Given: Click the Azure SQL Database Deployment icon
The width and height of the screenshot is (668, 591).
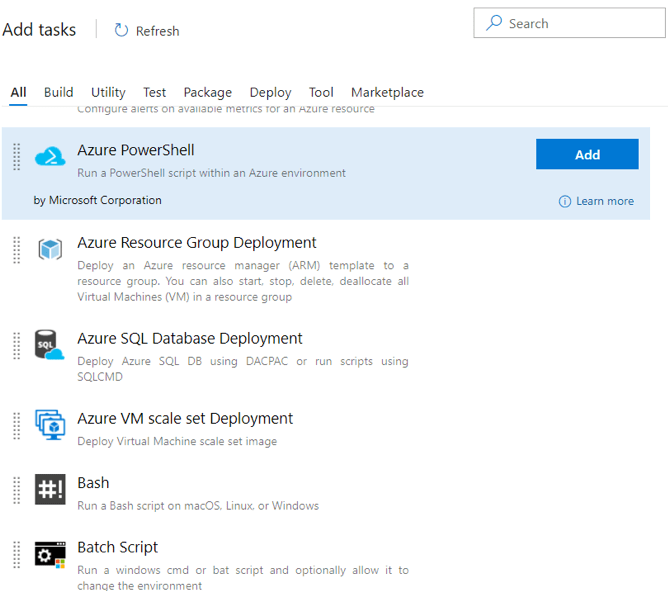Looking at the screenshot, I should pyautogui.click(x=49, y=344).
